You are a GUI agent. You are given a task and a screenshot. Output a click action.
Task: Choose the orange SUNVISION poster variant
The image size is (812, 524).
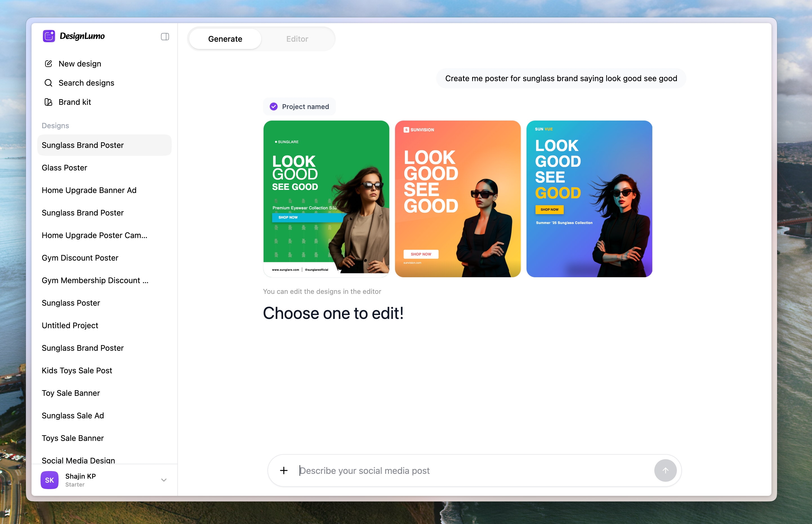click(457, 198)
